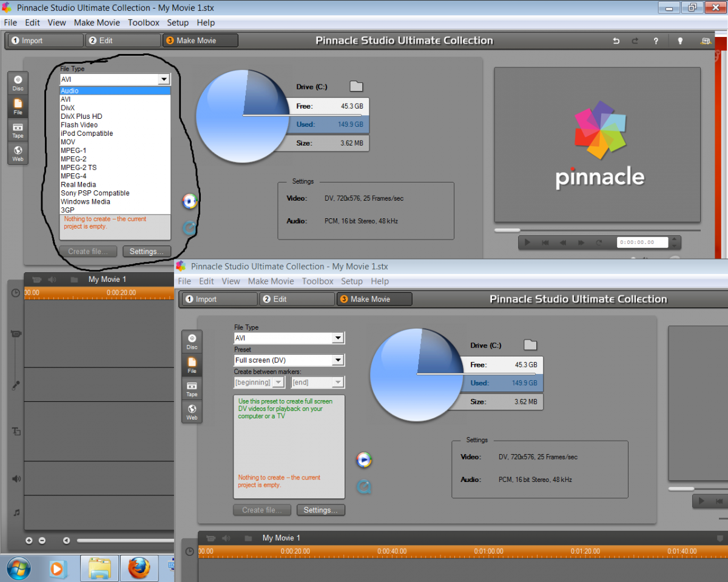Choose Flash Video from file type list
Screen dimensions: 728x582
(115, 125)
